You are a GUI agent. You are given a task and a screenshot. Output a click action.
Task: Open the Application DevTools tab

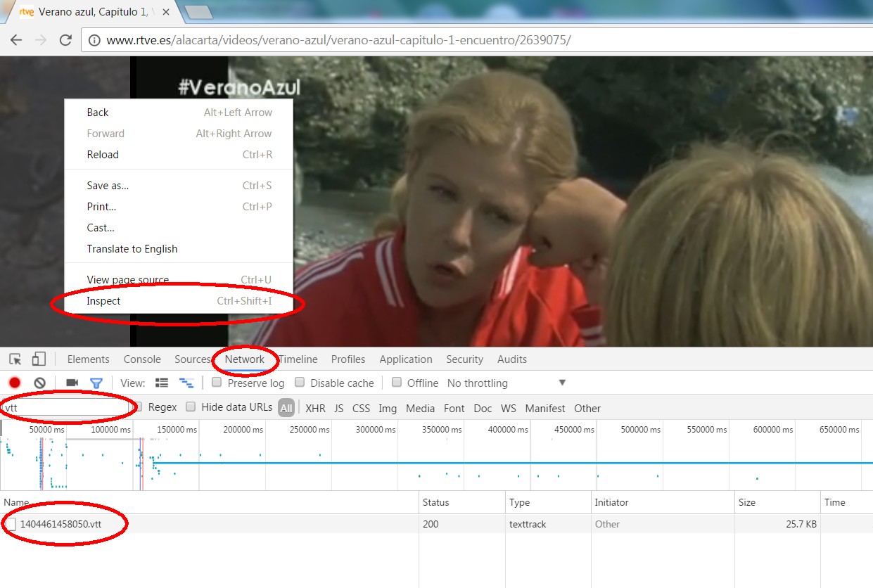point(406,359)
